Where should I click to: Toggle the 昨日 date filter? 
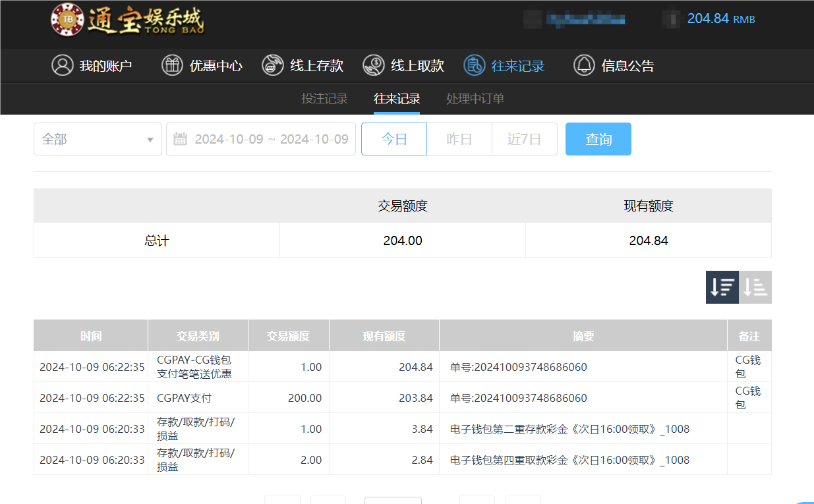[x=459, y=138]
